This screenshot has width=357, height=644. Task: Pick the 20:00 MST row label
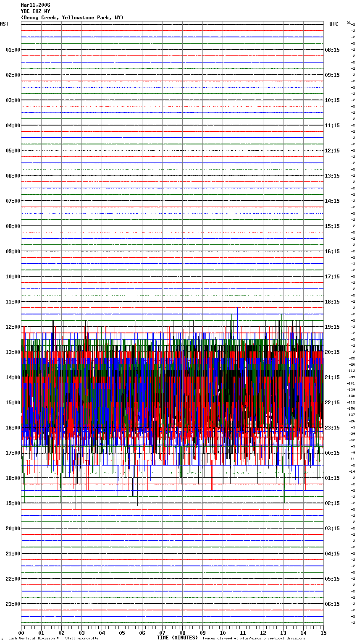click(x=13, y=529)
